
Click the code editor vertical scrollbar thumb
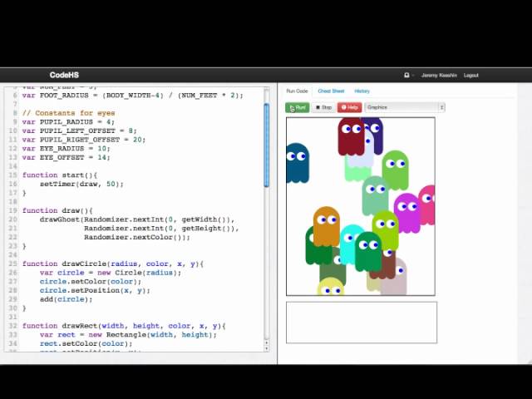point(266,145)
